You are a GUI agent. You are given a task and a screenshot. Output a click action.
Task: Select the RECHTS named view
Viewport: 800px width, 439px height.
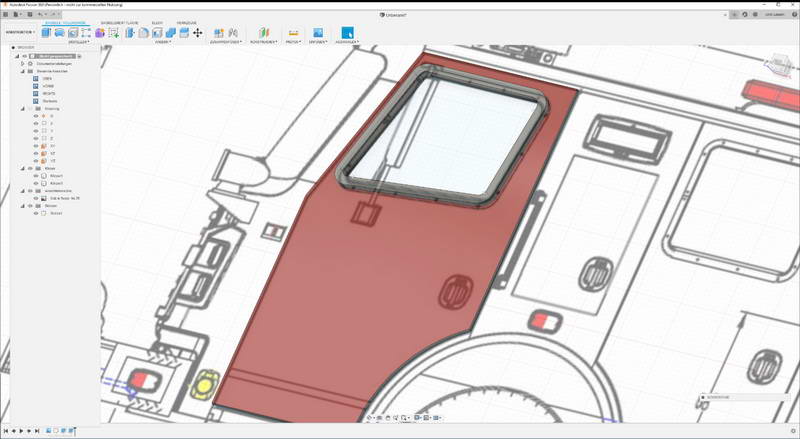point(49,93)
